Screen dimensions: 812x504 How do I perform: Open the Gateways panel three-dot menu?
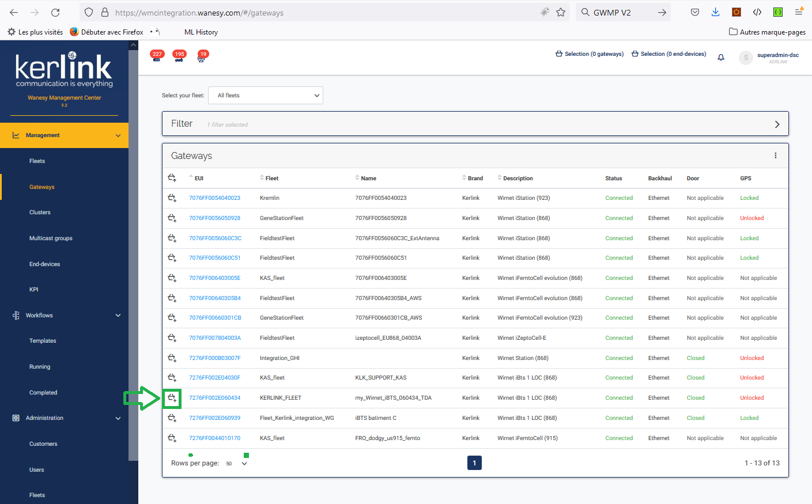775,156
